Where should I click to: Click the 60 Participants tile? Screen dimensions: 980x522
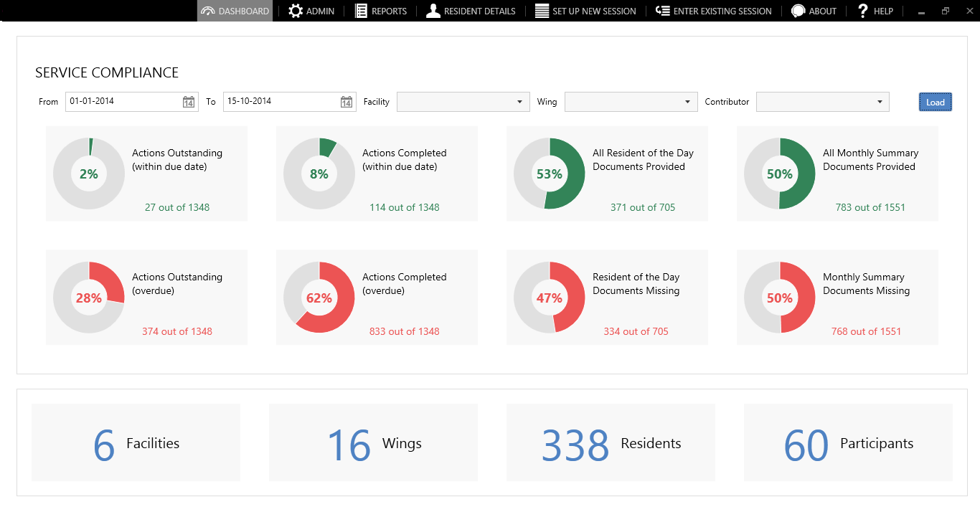(x=848, y=442)
